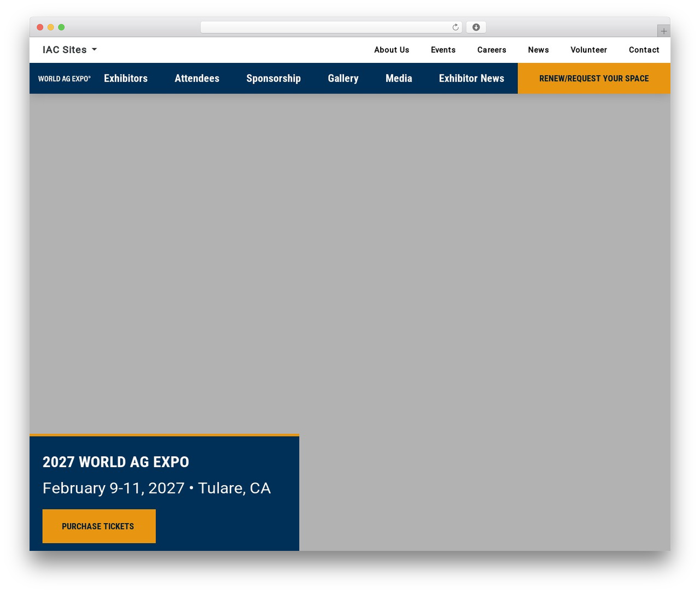Open the Volunteer page
This screenshot has height=593, width=700.
point(588,50)
